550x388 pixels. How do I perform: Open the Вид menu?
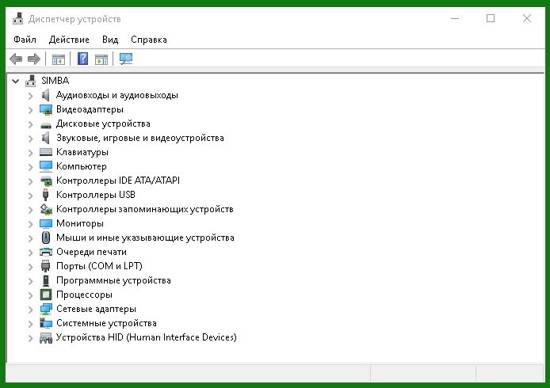(110, 40)
